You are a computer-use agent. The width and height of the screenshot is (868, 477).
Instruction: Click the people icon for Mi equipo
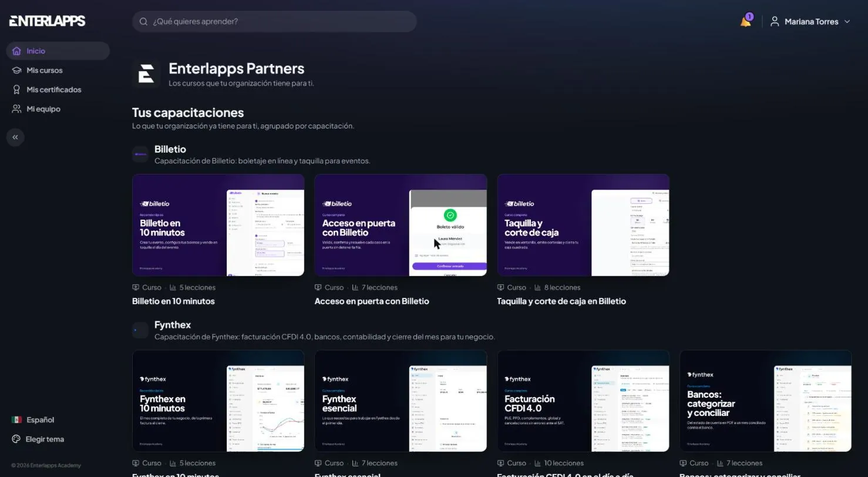16,109
